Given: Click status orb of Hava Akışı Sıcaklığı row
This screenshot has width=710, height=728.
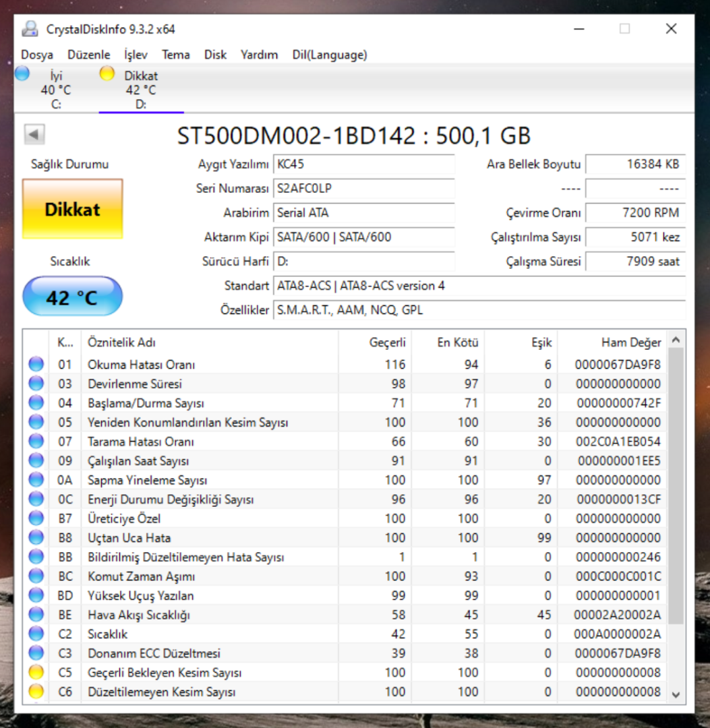Looking at the screenshot, I should click(36, 615).
